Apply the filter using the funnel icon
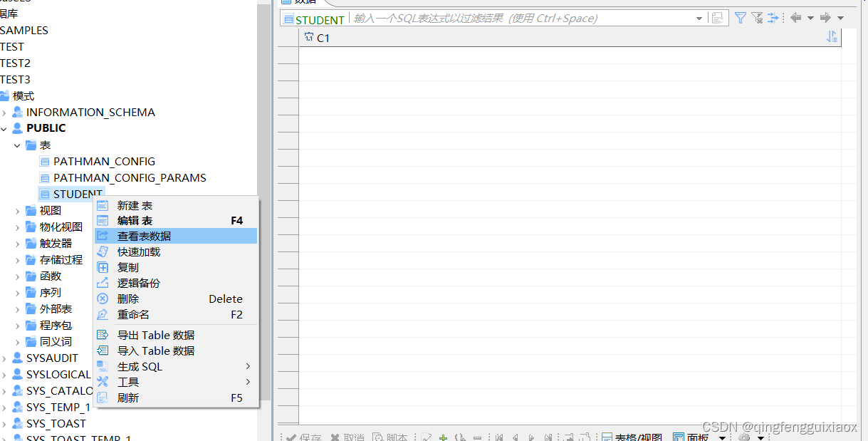 [741, 18]
